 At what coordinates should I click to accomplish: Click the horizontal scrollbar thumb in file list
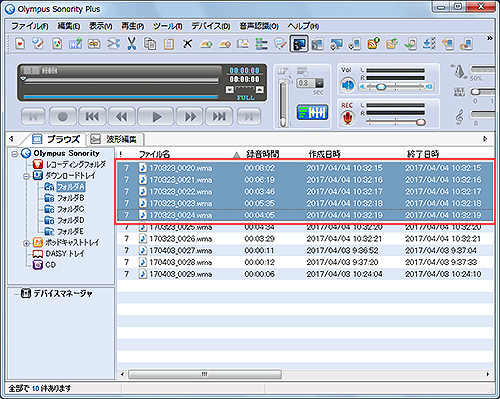(205, 374)
